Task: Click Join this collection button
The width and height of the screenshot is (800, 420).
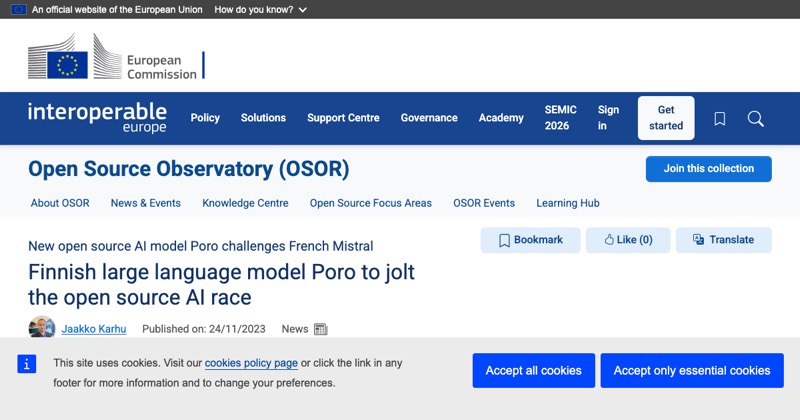Action: 709,169
